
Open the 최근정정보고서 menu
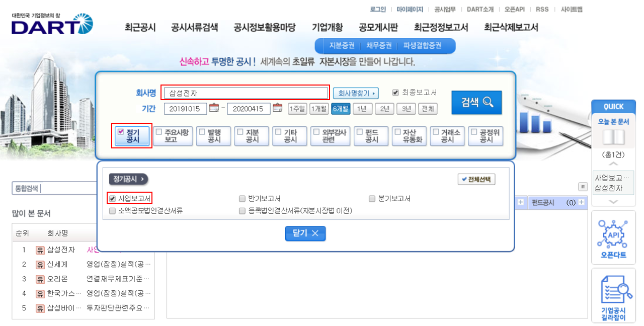tap(441, 28)
